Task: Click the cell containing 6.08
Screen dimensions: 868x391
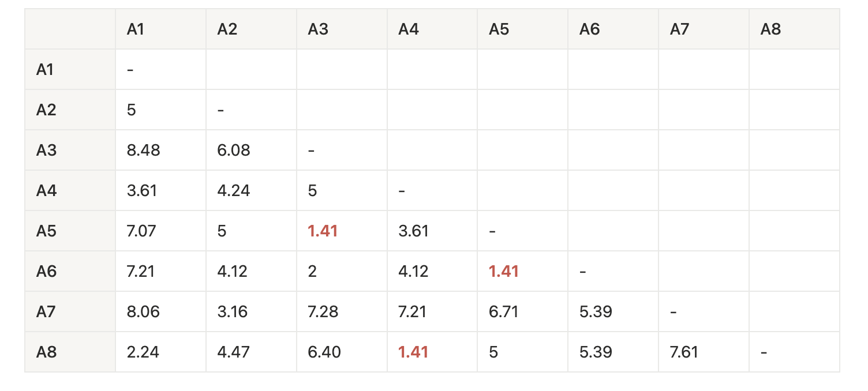Action: tap(234, 151)
